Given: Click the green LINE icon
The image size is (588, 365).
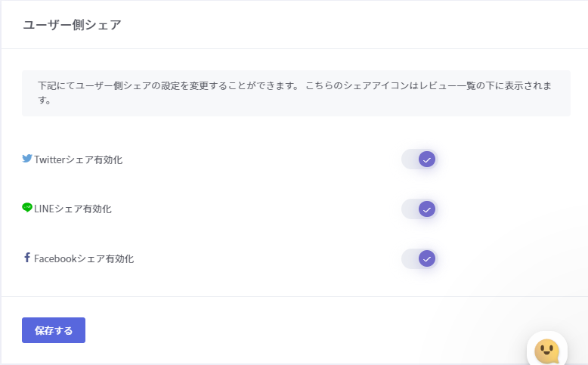Looking at the screenshot, I should tap(27, 208).
